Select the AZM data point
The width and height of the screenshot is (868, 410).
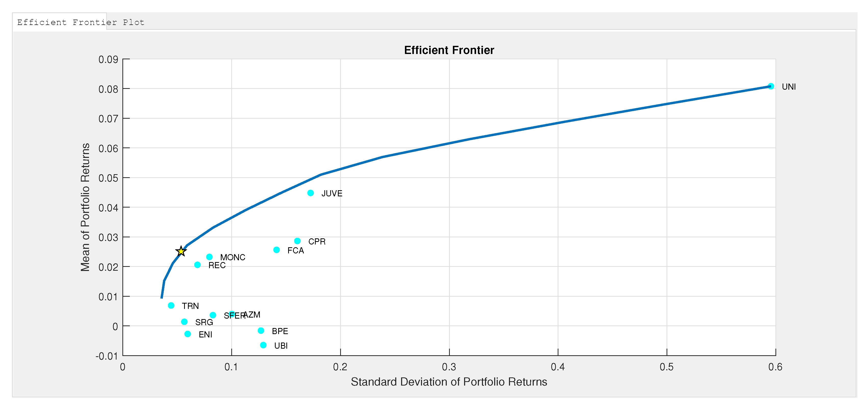click(x=232, y=314)
